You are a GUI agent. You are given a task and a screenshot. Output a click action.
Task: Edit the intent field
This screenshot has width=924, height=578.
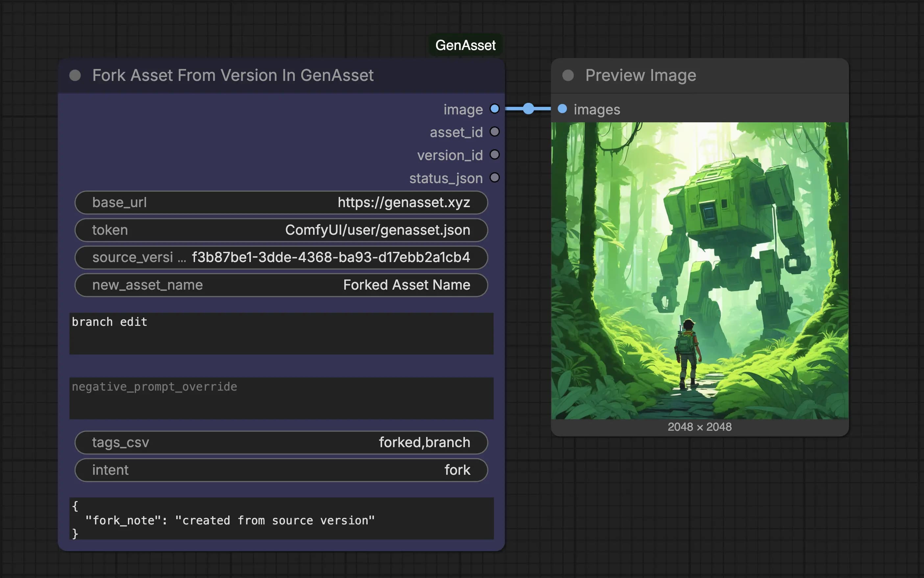pyautogui.click(x=281, y=470)
